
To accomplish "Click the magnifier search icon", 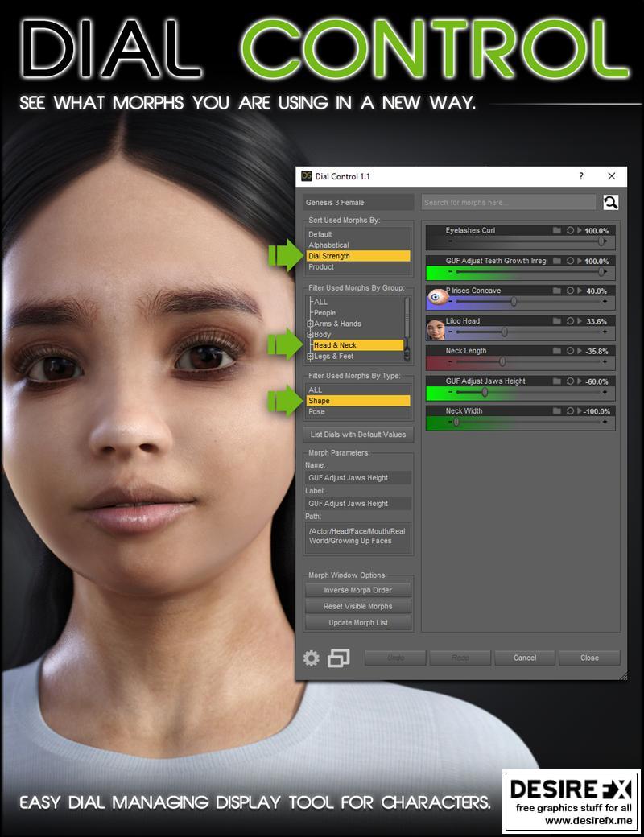I will [x=610, y=202].
